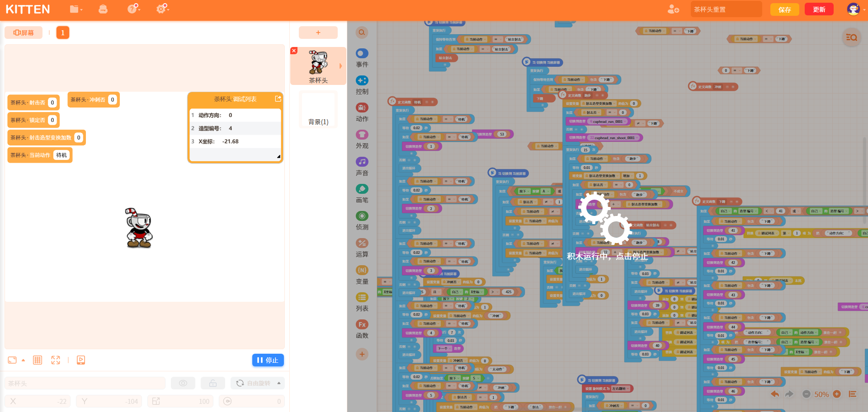The width and height of the screenshot is (868, 412).
Task: Open the 屏幕 screens tab
Action: pos(24,33)
